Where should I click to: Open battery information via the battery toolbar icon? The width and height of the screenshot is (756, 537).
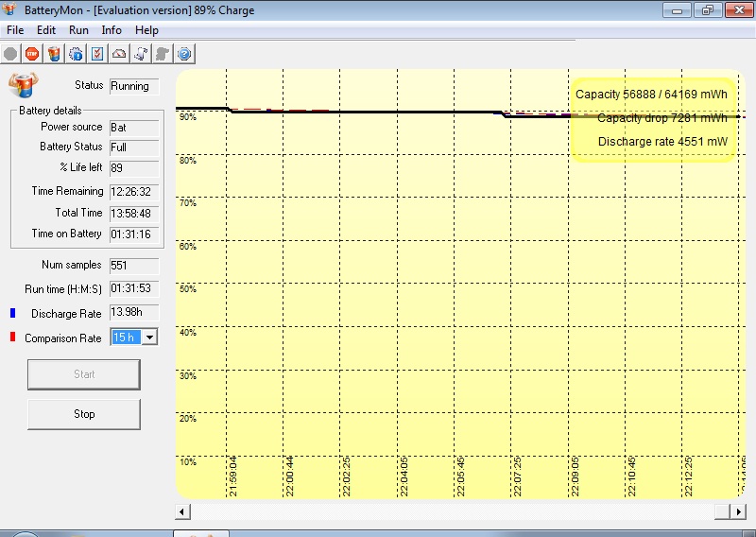54,54
